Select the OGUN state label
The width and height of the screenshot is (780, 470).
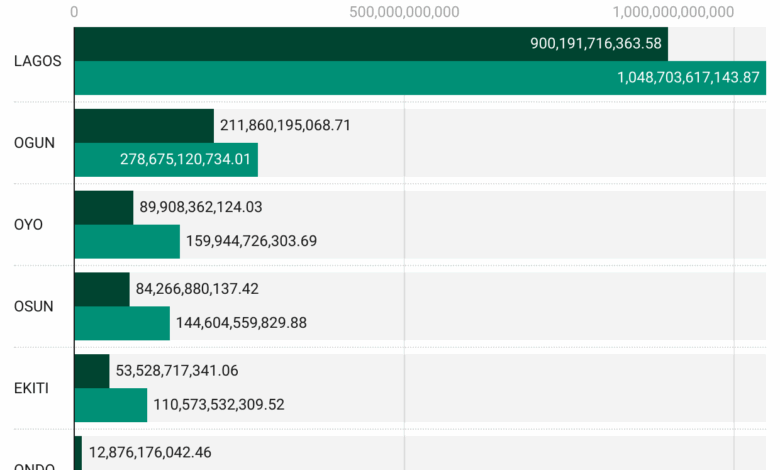click(34, 143)
